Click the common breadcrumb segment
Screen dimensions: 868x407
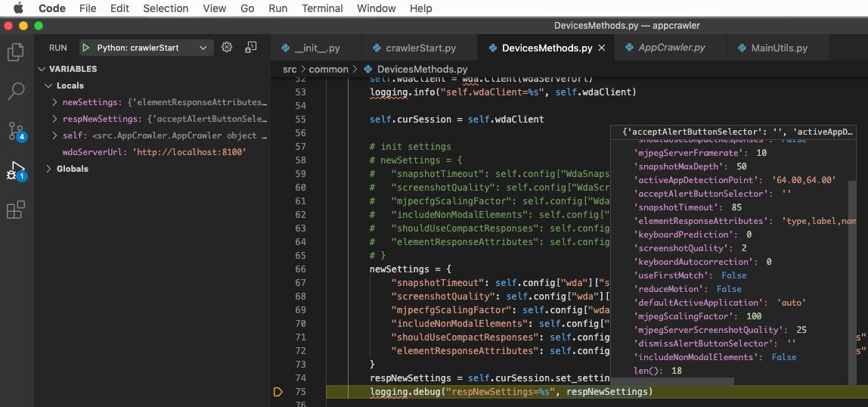[x=328, y=69]
